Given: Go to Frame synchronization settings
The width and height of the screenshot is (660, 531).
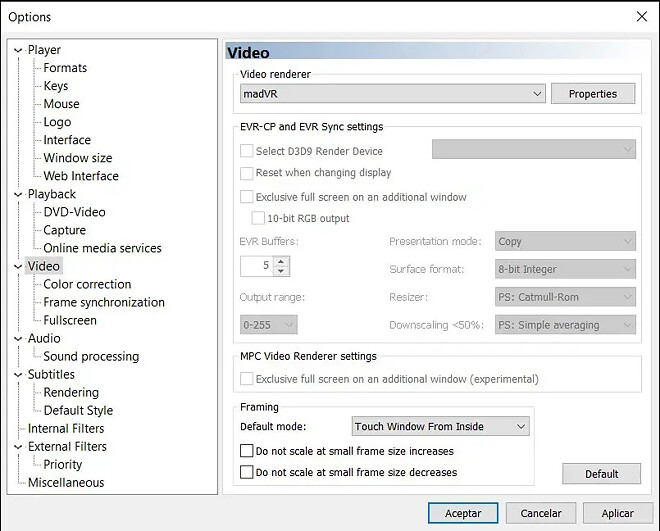Looking at the screenshot, I should point(104,302).
